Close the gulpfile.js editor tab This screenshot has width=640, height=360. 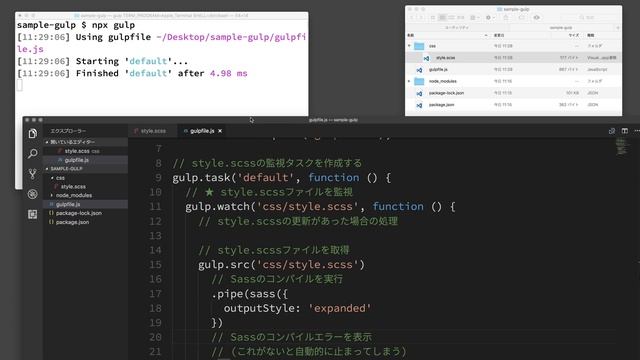tap(220, 131)
